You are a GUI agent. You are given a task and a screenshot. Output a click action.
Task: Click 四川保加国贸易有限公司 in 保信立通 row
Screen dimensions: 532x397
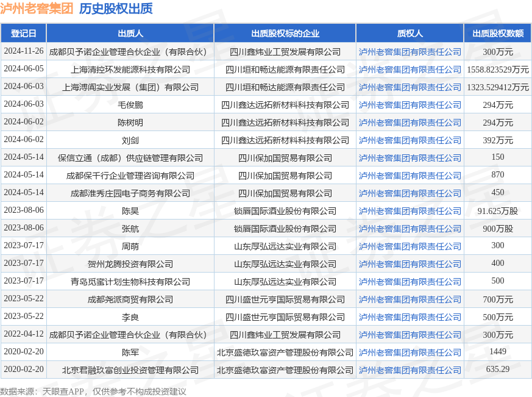(285, 158)
